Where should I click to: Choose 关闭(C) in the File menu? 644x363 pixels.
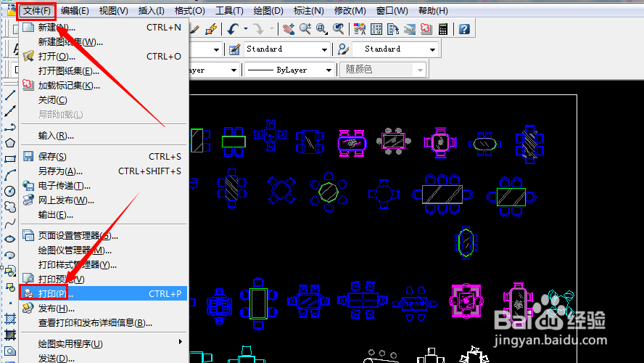tap(103, 100)
